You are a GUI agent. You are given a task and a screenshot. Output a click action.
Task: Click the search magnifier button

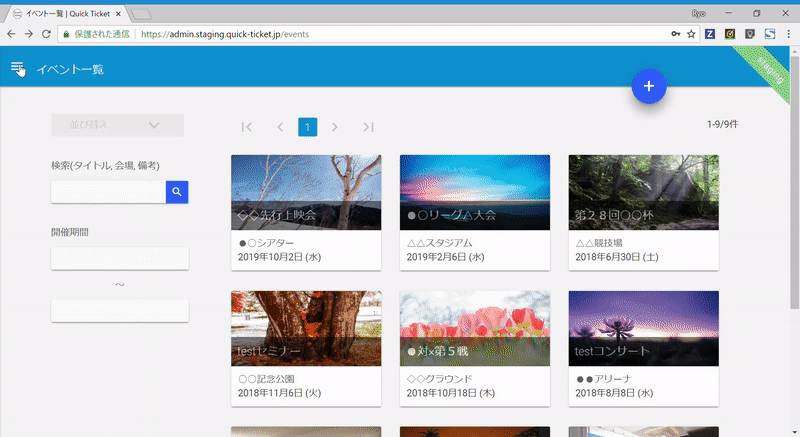point(177,192)
